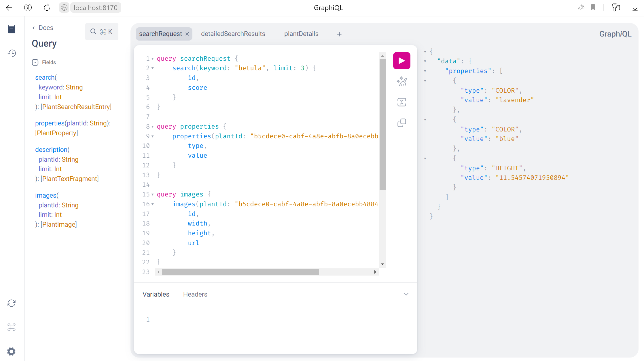Click the Settings gear icon in sidebar
This screenshot has width=644, height=361.
pos(12,352)
